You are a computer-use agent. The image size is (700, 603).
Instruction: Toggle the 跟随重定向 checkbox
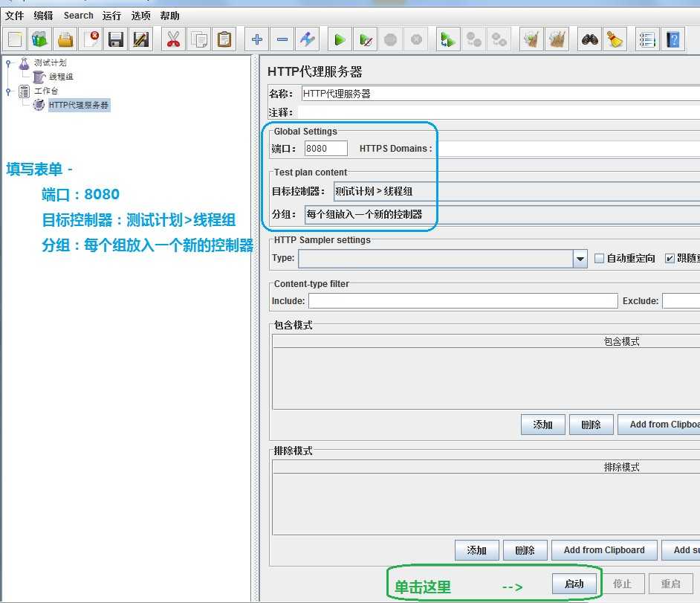(670, 258)
